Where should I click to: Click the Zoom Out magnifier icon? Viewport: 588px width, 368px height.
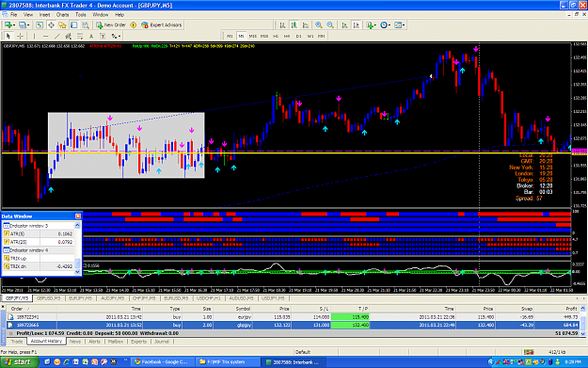[x=330, y=24]
